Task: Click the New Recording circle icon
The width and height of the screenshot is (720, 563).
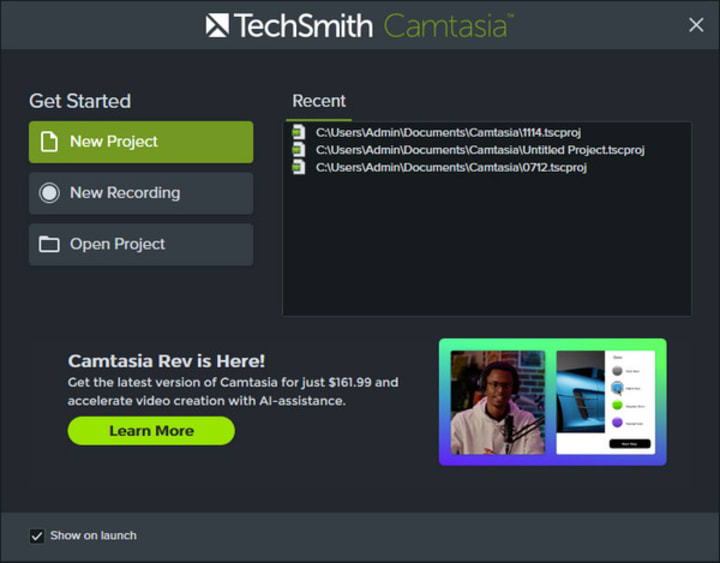Action: 49,193
